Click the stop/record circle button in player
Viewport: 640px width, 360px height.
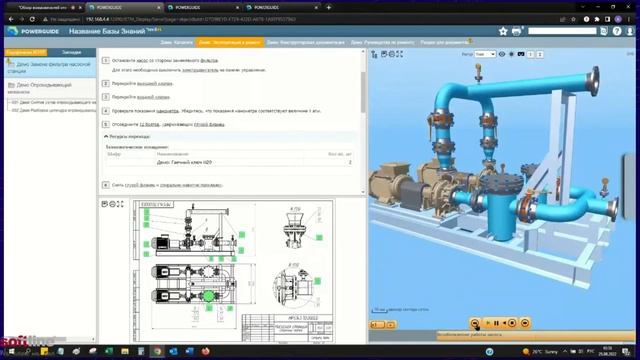tap(512, 323)
